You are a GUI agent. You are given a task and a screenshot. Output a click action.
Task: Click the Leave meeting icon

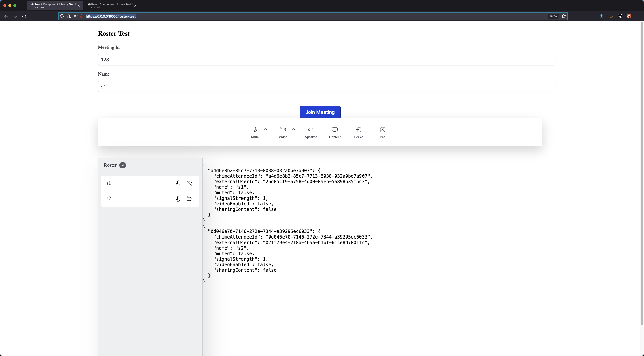[358, 130]
